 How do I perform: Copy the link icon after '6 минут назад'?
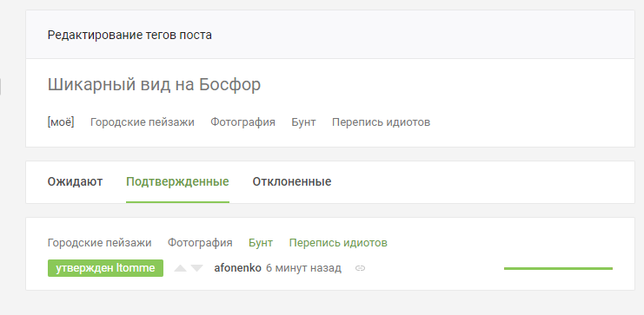(360, 268)
